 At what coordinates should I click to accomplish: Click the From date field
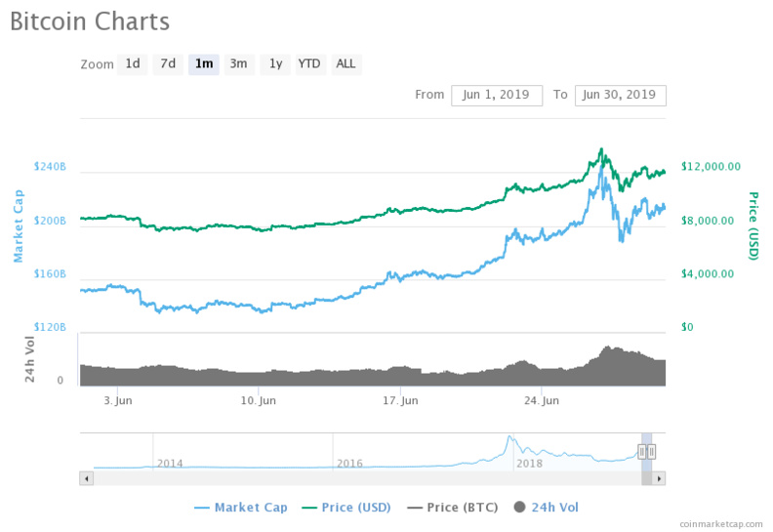click(496, 95)
